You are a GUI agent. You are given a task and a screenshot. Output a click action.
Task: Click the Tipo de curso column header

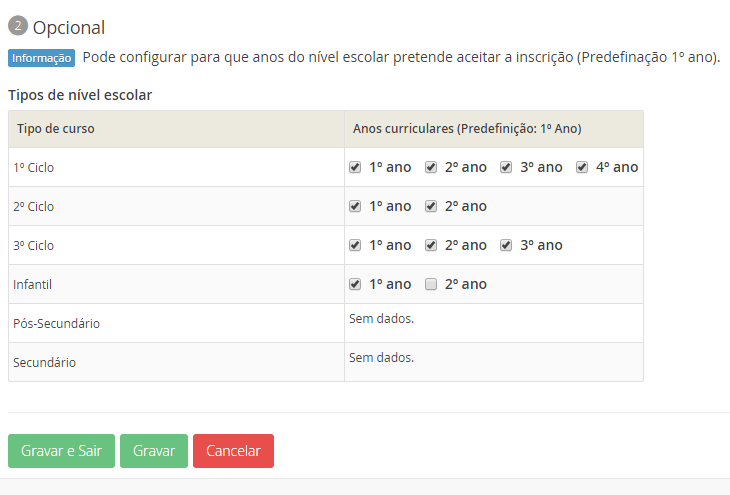click(56, 129)
